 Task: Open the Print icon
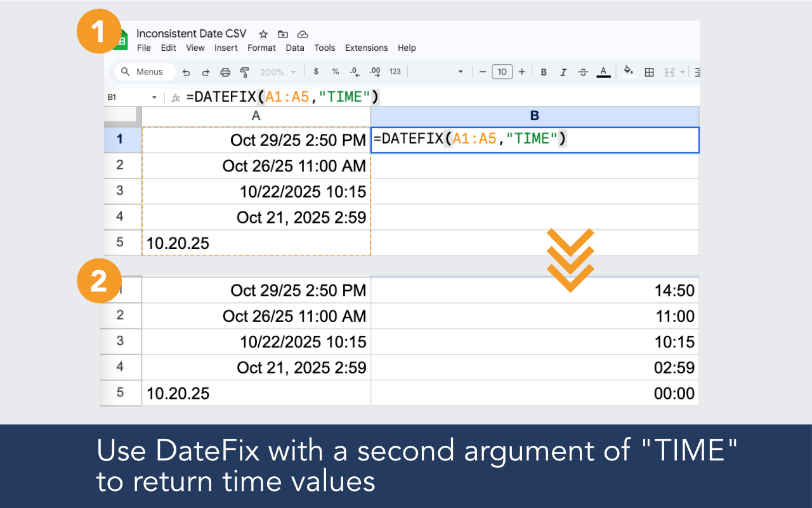pyautogui.click(x=225, y=72)
